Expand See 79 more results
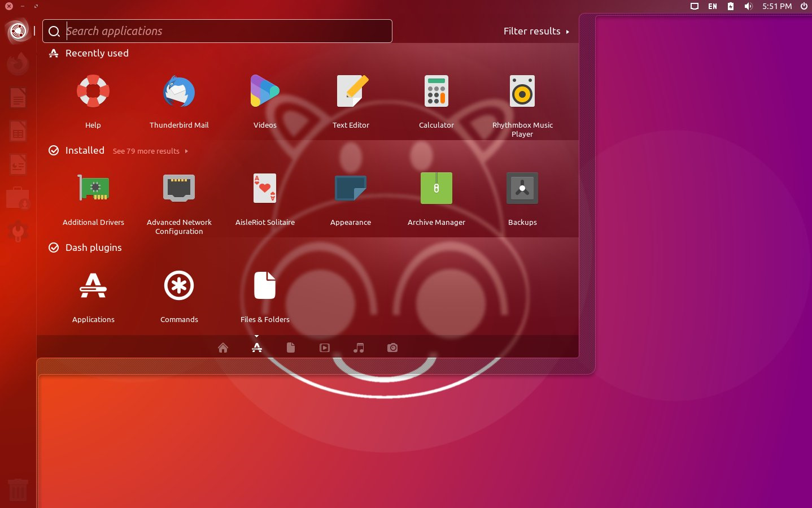Screen dimensions: 812x508 pyautogui.click(x=150, y=151)
